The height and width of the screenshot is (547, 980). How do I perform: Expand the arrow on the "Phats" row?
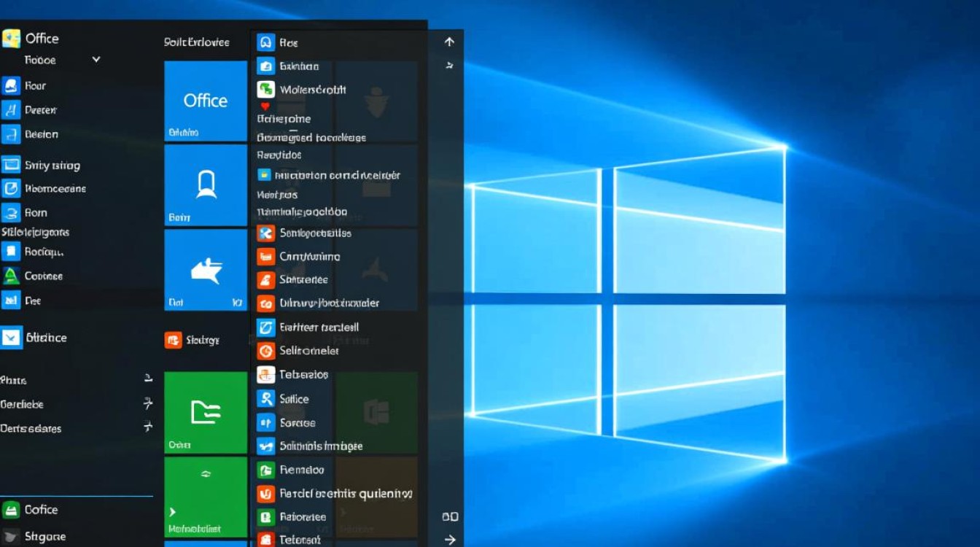(148, 379)
